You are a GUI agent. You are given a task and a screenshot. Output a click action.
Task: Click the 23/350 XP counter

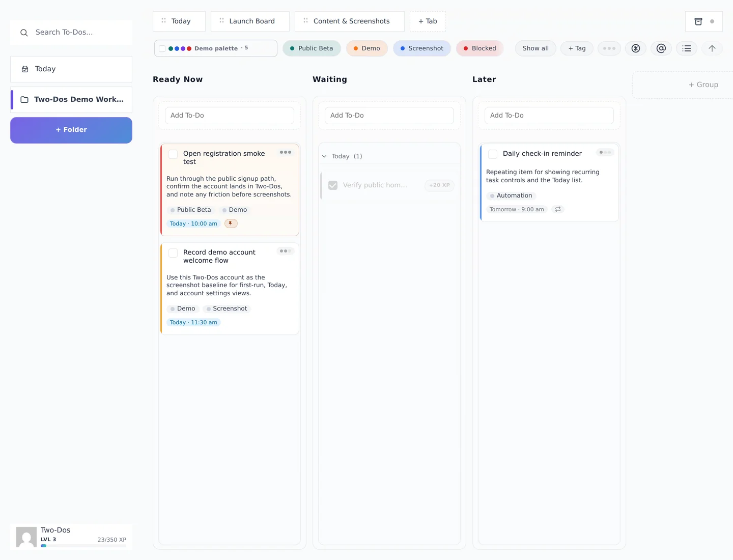tap(112, 540)
